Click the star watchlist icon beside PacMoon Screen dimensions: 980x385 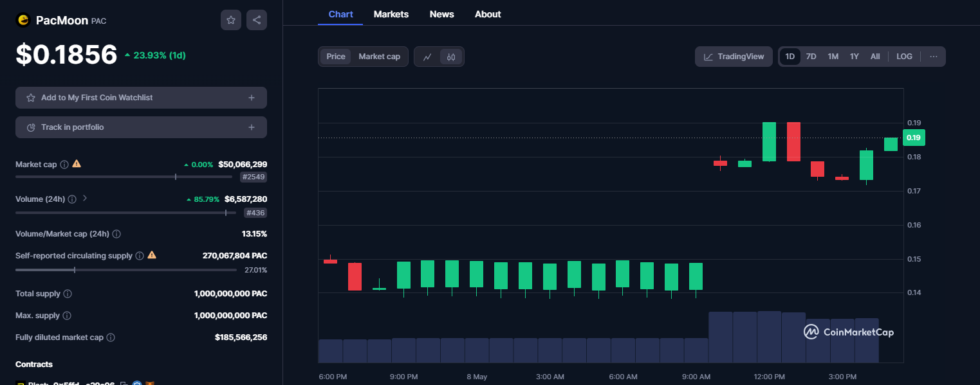230,19
